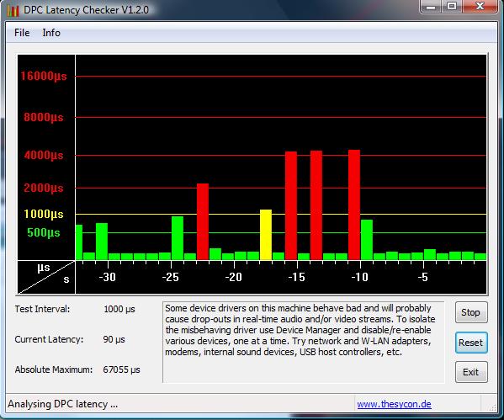Click the yellow latency bar in the graph

[x=266, y=235]
